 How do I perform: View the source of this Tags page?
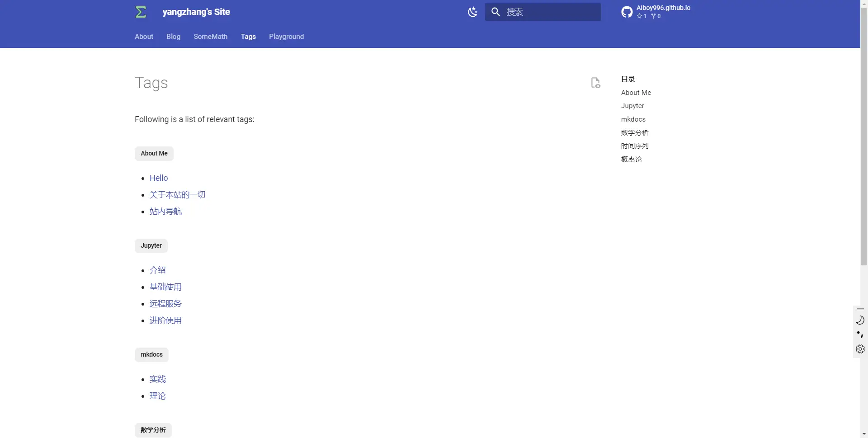pyautogui.click(x=595, y=83)
